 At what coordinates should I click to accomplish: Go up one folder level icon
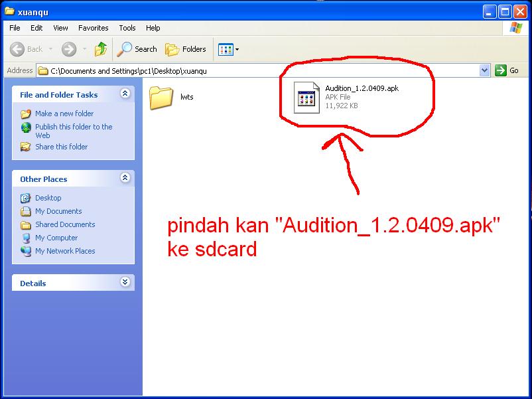pyautogui.click(x=101, y=49)
